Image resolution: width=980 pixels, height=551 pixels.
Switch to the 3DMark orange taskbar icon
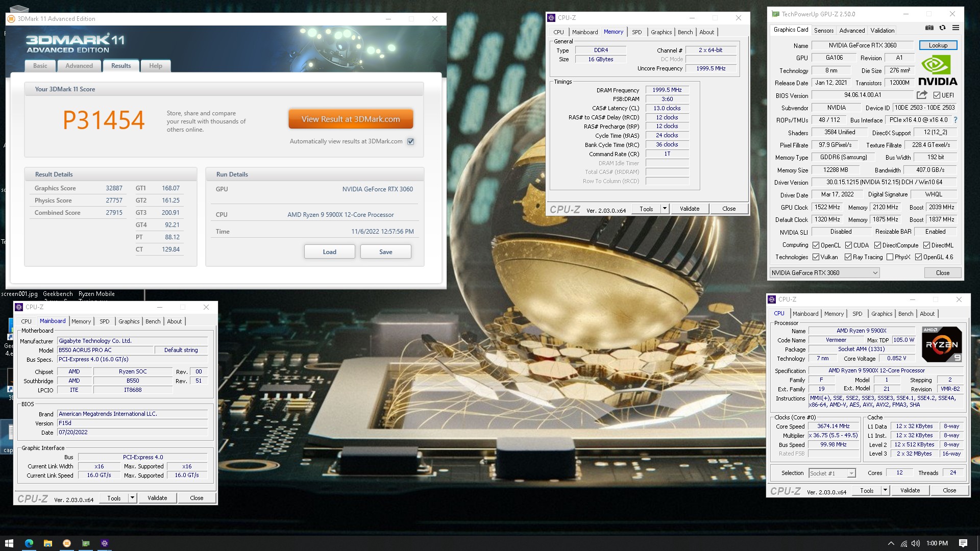[66, 543]
